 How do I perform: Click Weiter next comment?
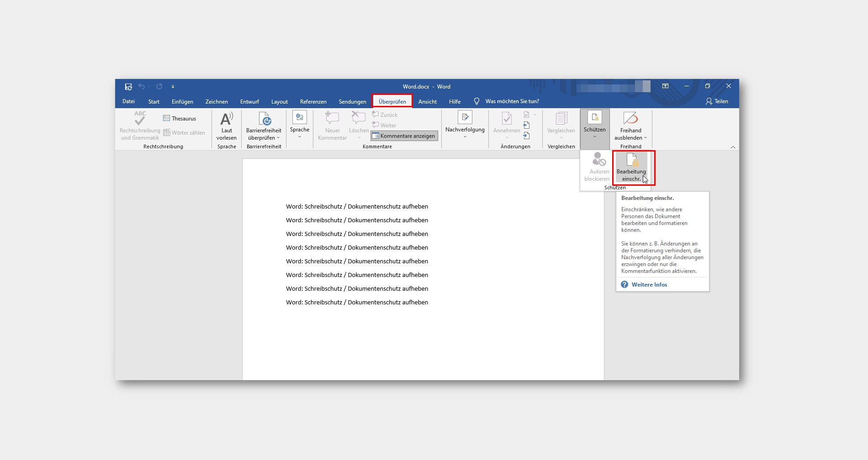click(x=384, y=125)
